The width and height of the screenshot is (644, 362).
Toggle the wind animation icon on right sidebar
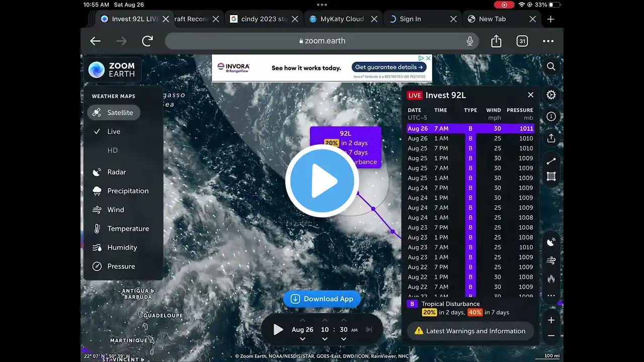[x=551, y=260]
